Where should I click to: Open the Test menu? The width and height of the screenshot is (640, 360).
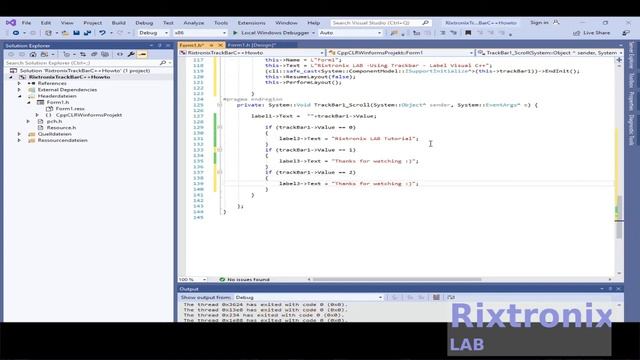click(x=168, y=23)
